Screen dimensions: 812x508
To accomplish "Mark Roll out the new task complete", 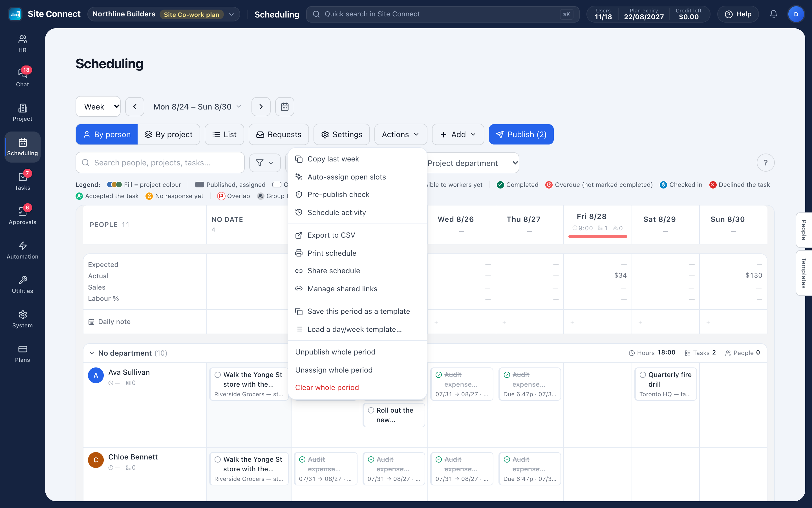I will 371,410.
